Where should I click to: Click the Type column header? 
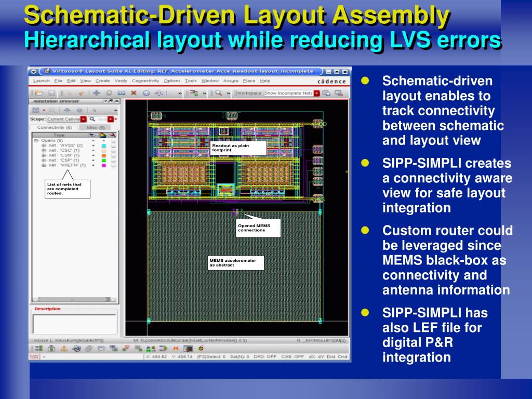point(59,135)
